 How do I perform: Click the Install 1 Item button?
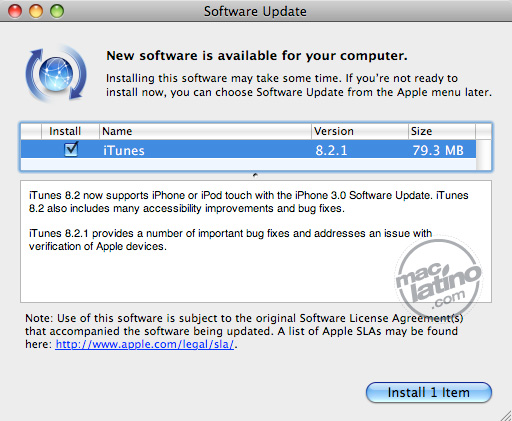(x=429, y=392)
